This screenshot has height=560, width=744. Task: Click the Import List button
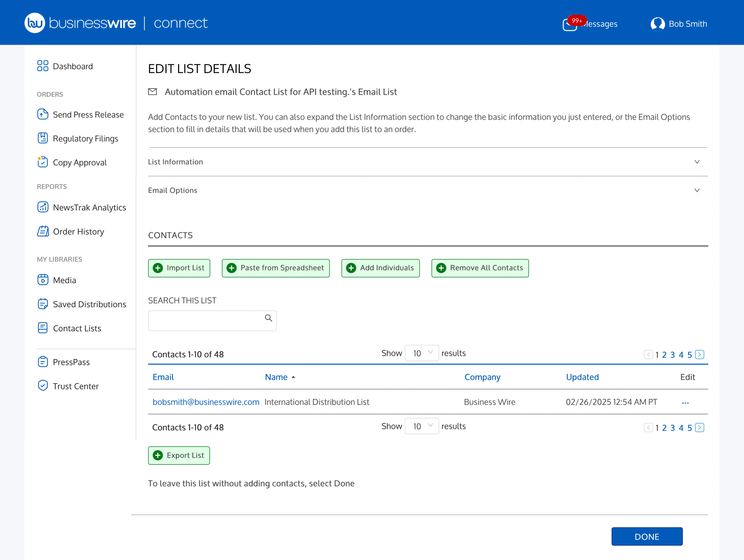pos(179,268)
